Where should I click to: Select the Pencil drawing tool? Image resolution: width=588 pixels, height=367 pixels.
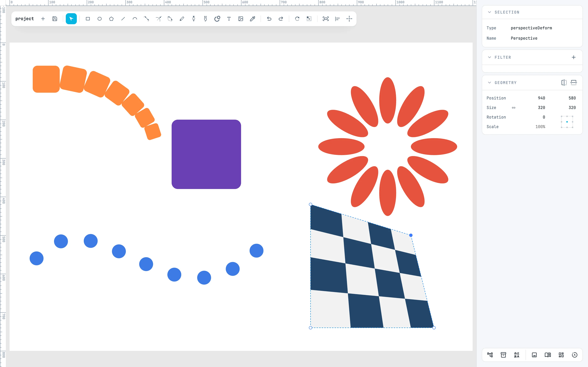point(182,19)
